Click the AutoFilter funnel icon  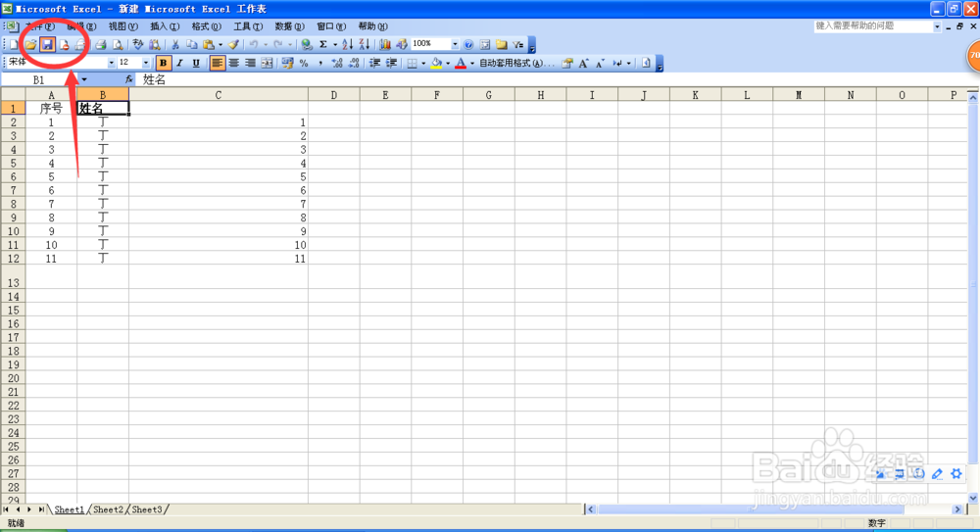[518, 44]
